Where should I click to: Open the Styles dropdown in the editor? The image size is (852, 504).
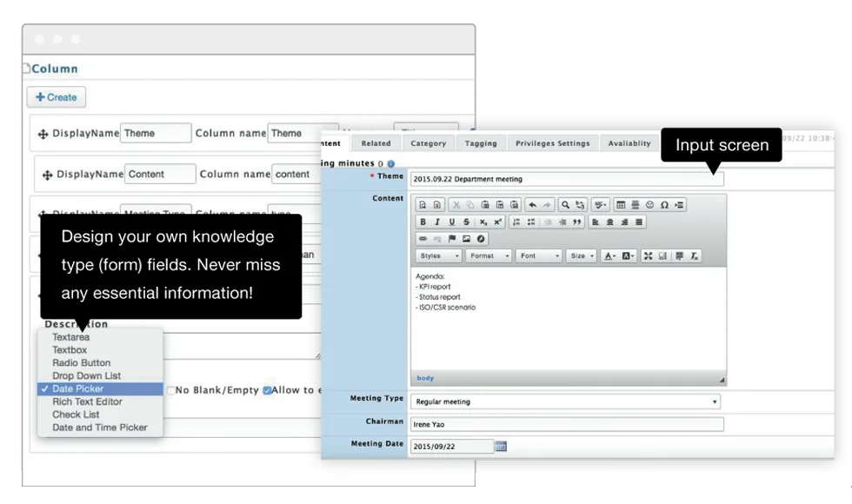[x=439, y=255]
